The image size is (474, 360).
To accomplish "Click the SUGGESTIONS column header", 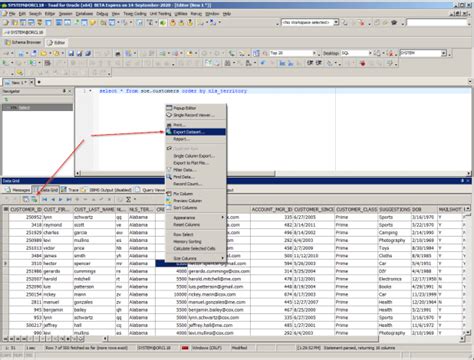I will click(395, 209).
